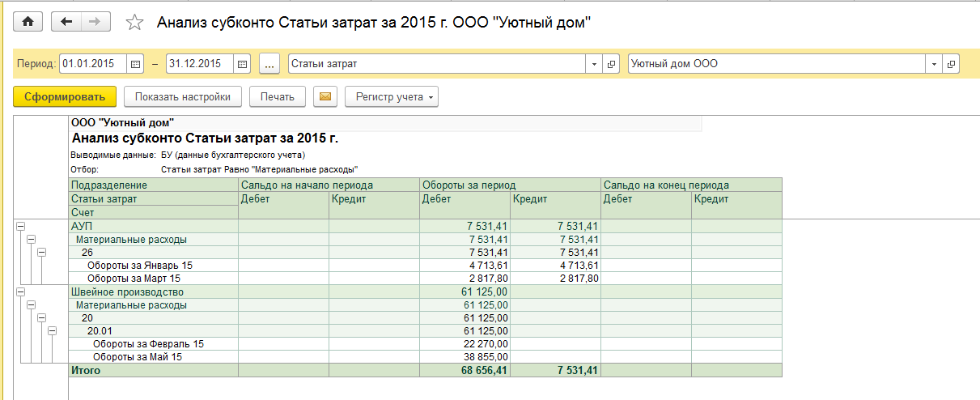Open Статьи затрат field's open-form icon
This screenshot has width=980, height=400.
pyautogui.click(x=612, y=64)
